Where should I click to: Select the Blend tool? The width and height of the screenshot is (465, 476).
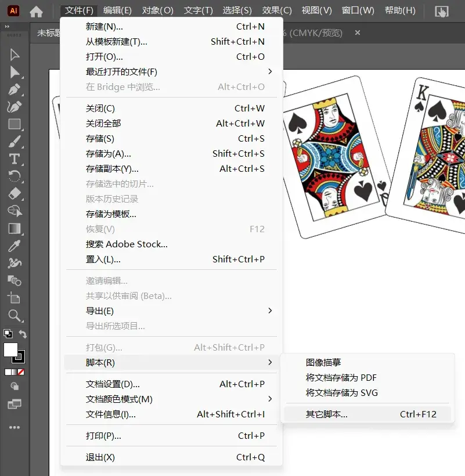pyautogui.click(x=15, y=281)
